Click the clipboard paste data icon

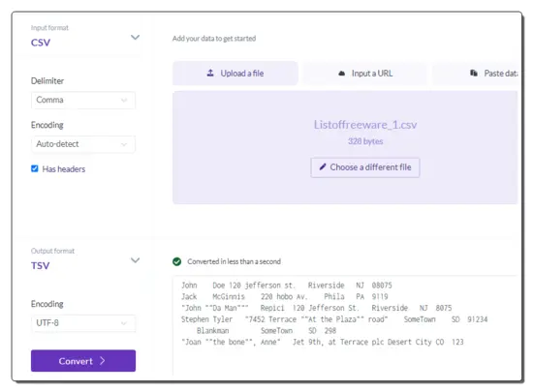click(x=474, y=73)
